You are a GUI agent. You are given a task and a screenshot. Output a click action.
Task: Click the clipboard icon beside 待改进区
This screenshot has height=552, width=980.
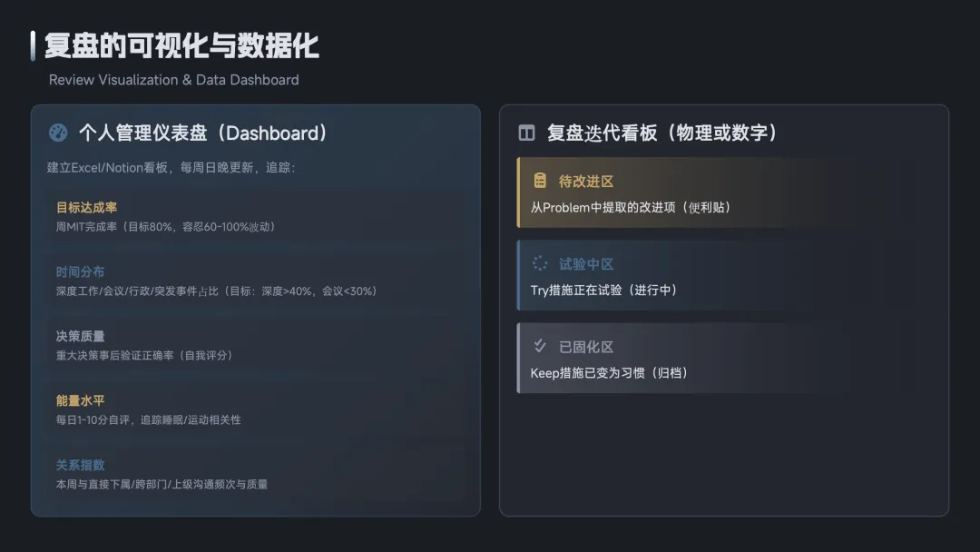click(x=540, y=181)
